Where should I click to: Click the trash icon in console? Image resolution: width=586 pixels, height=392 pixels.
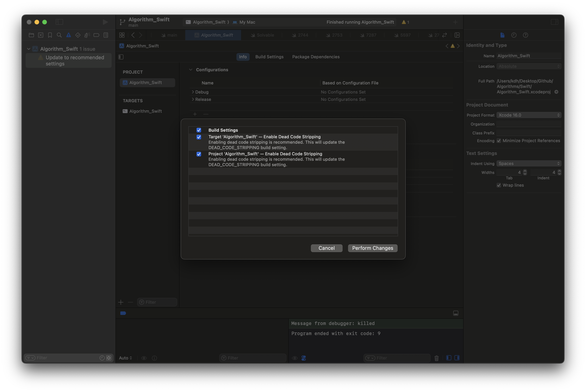pos(436,358)
